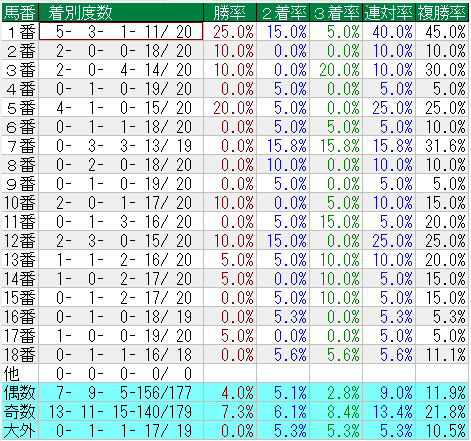This screenshot has height=441, width=471.
Task: Select the 大外 summary row label
Action: coord(20,431)
